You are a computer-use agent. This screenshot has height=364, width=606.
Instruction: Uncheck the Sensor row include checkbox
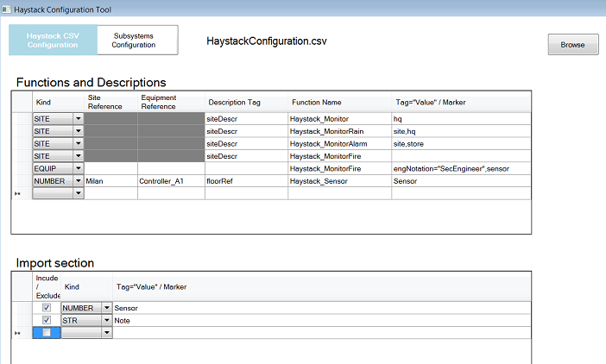tap(47, 307)
